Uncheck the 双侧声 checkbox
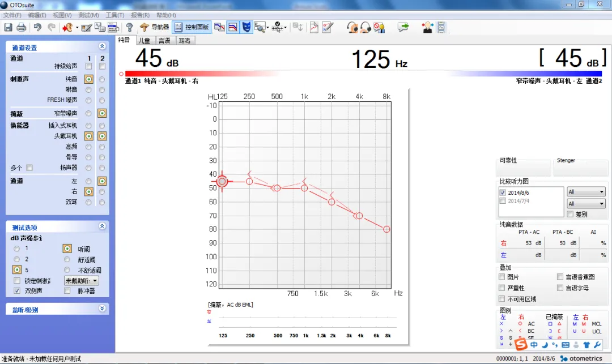612x364 pixels. coord(17,291)
